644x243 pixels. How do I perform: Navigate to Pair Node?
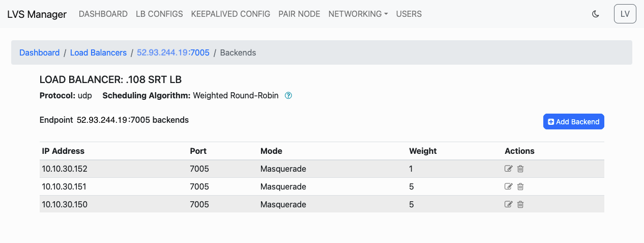(299, 14)
